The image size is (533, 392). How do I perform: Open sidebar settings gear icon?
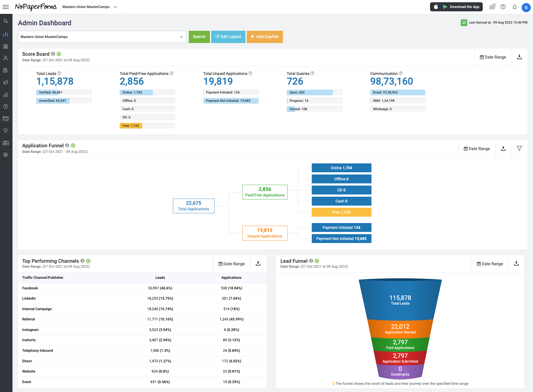pyautogui.click(x=6, y=155)
